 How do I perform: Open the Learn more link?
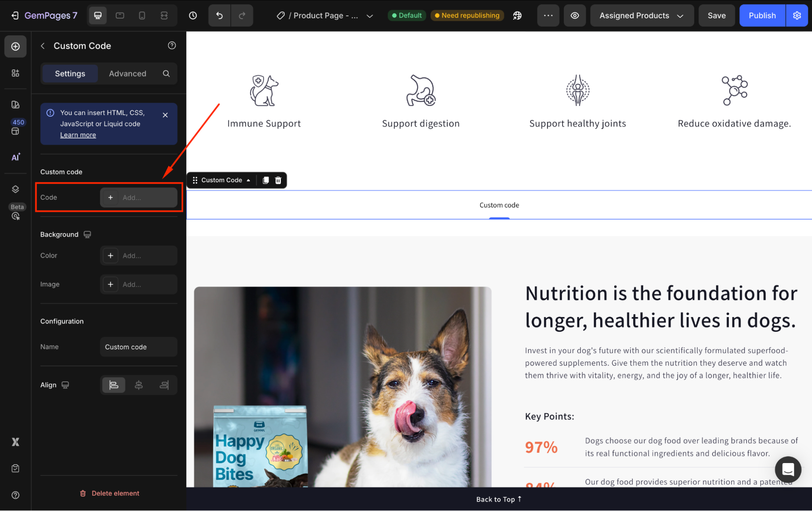point(78,135)
